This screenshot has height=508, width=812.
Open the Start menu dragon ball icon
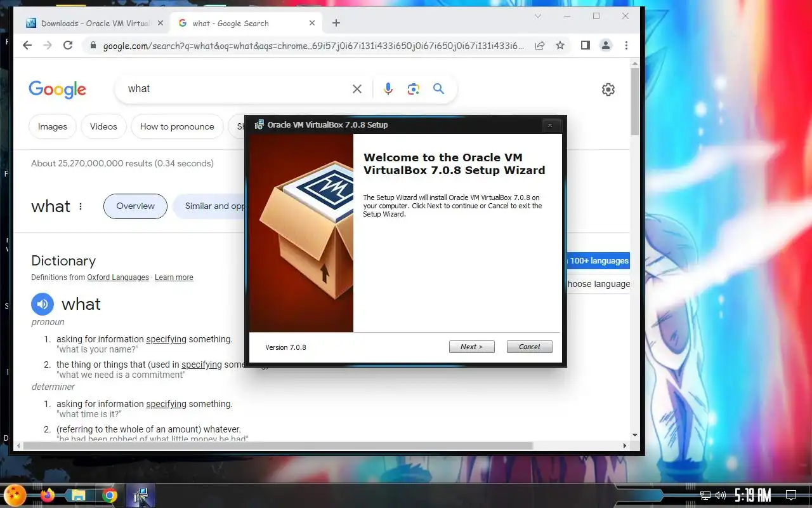click(x=14, y=495)
